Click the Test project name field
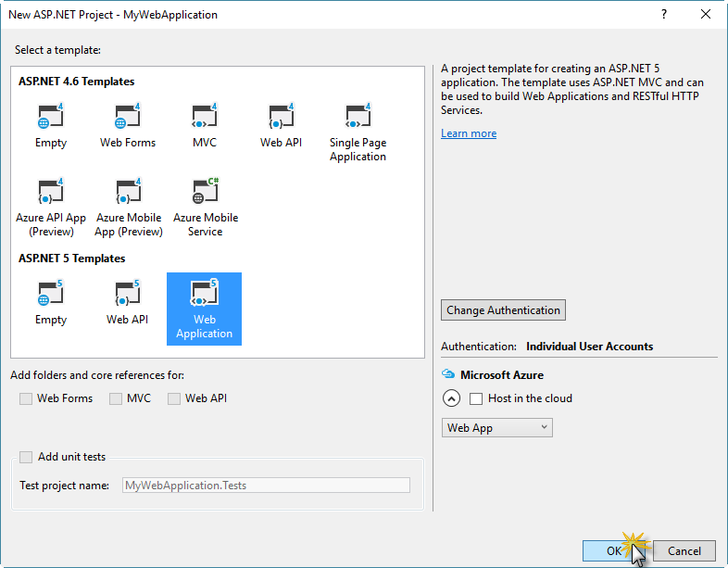The height and width of the screenshot is (568, 728). [x=265, y=485]
